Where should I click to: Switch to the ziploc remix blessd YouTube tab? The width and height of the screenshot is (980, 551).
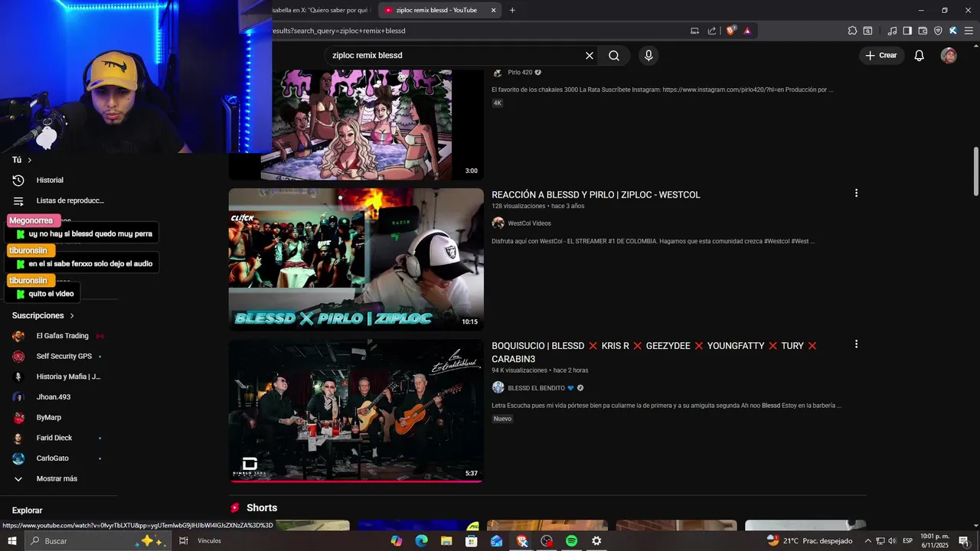(436, 11)
